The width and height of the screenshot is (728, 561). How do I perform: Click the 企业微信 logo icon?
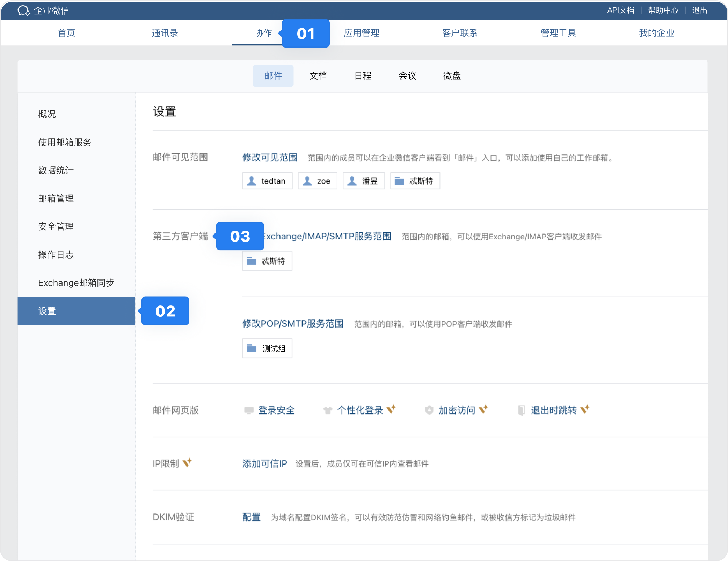(x=24, y=11)
